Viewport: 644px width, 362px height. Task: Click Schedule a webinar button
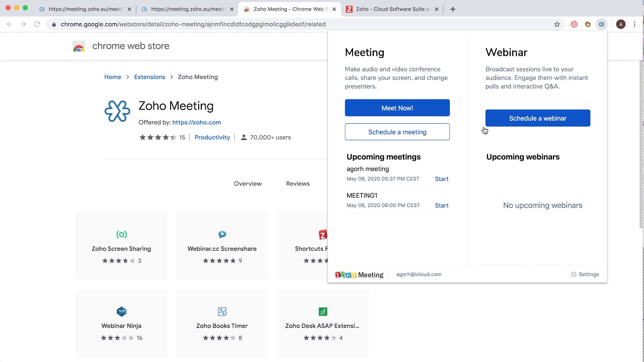pyautogui.click(x=537, y=118)
